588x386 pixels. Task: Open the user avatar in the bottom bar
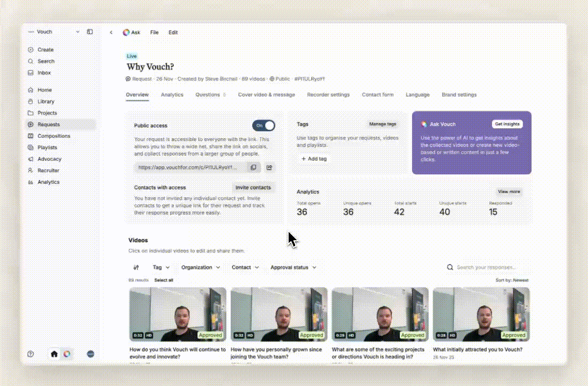coord(90,354)
